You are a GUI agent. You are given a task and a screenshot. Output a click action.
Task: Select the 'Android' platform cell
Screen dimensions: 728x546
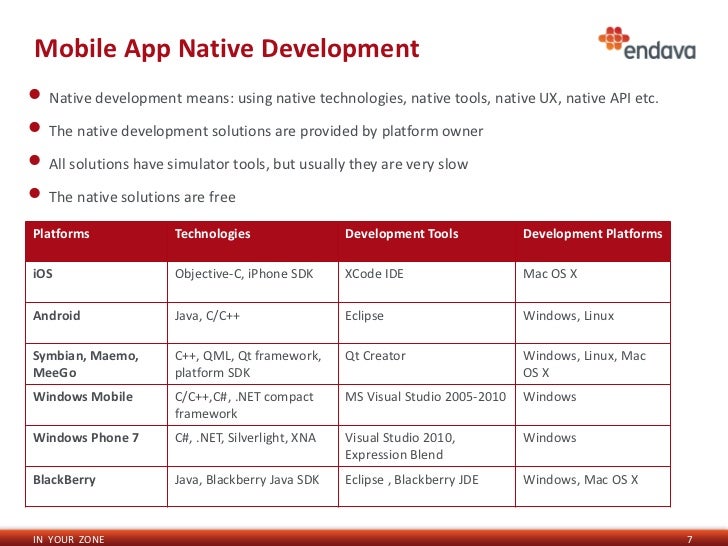[x=96, y=323]
